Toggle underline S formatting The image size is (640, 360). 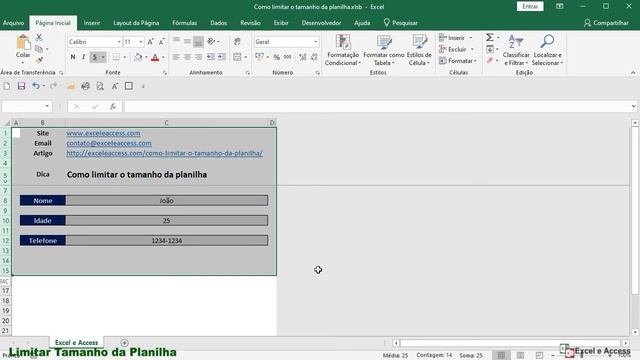95,57
